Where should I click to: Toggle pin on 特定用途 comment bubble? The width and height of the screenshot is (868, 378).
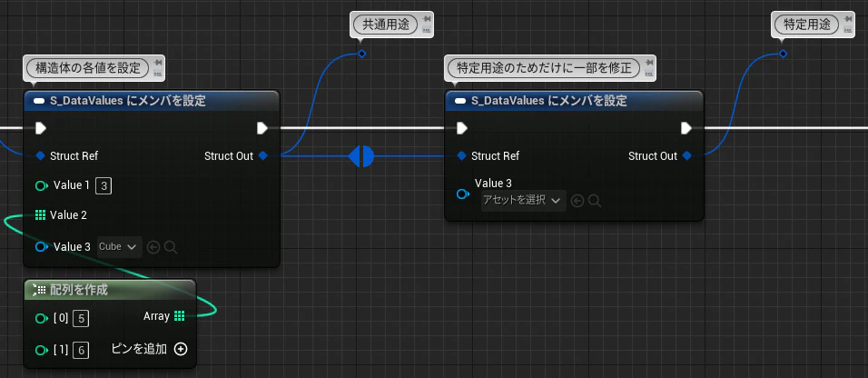[x=847, y=21]
